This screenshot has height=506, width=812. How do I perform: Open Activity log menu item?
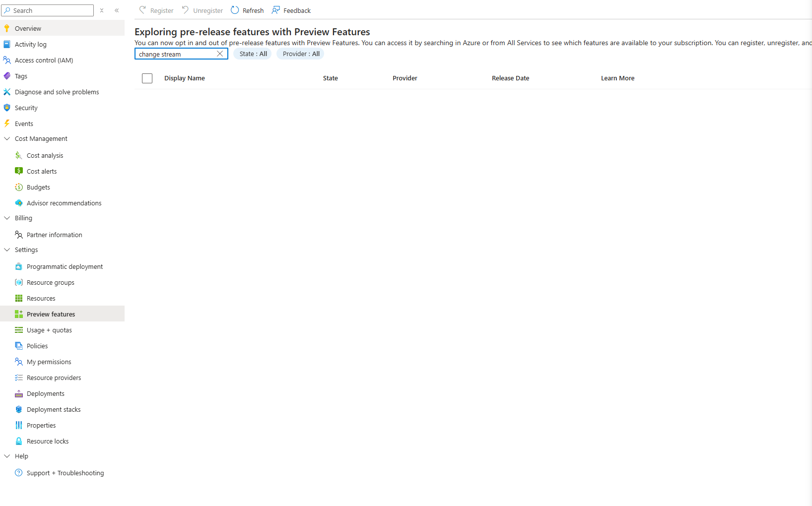62,44
